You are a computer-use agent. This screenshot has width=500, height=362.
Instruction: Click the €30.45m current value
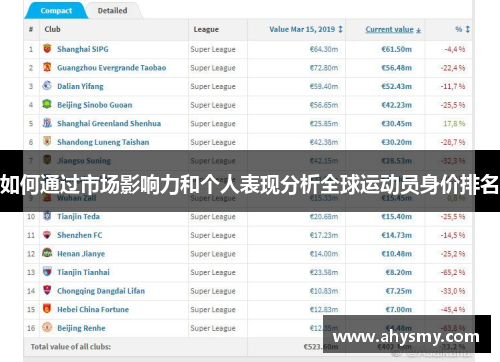[x=397, y=124]
